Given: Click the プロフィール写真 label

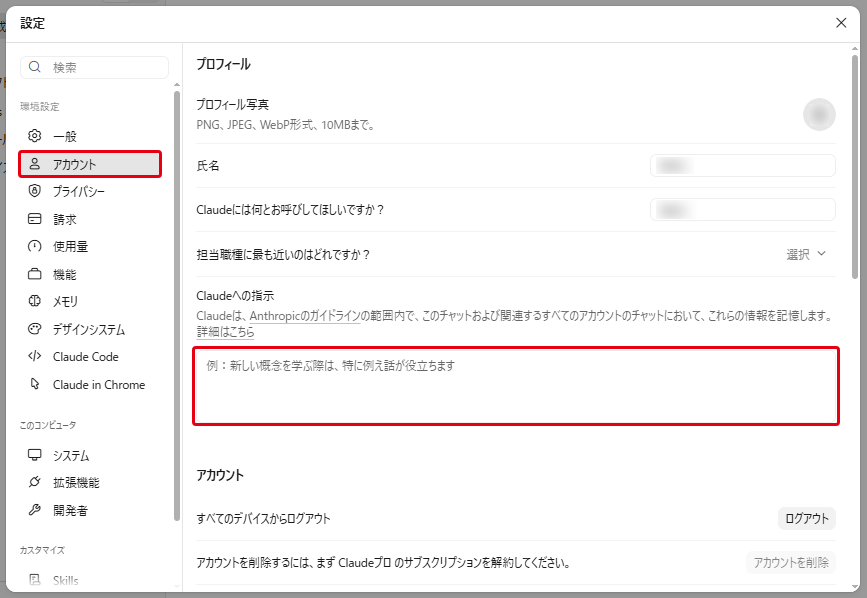Looking at the screenshot, I should pos(232,104).
